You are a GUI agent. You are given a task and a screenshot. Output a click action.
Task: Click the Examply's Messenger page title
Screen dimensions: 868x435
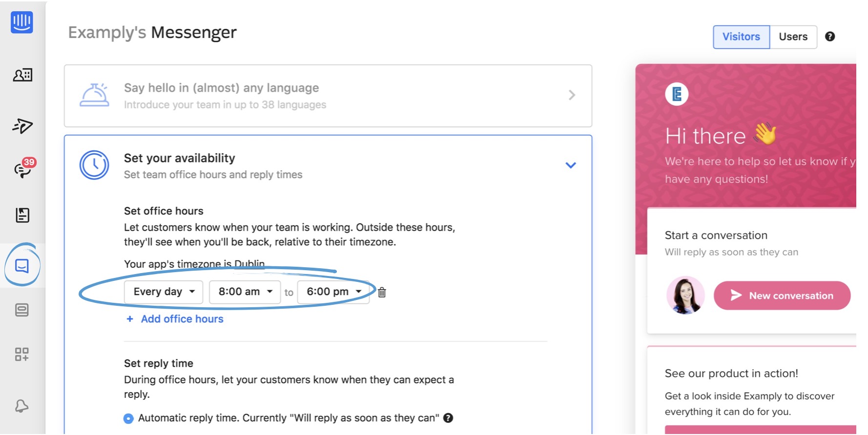click(x=152, y=33)
